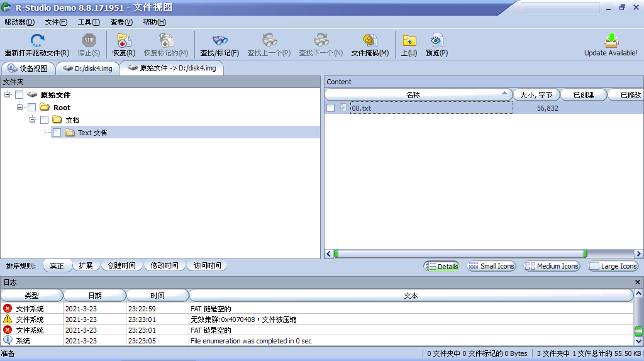
Task: Click the Content scrollbar left arrow
Action: 328,254
